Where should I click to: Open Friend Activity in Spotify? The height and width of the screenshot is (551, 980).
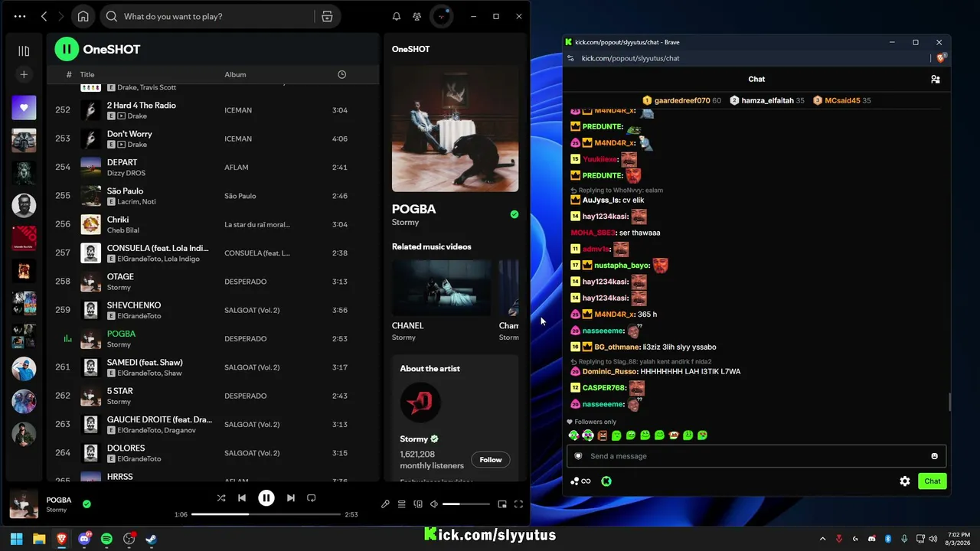(x=416, y=16)
